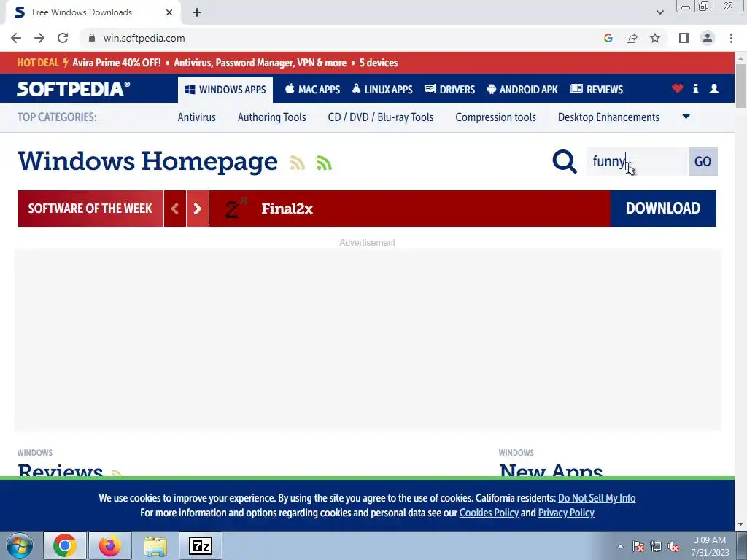Click the Softpedia logo
The height and width of the screenshot is (560, 747).
(74, 89)
